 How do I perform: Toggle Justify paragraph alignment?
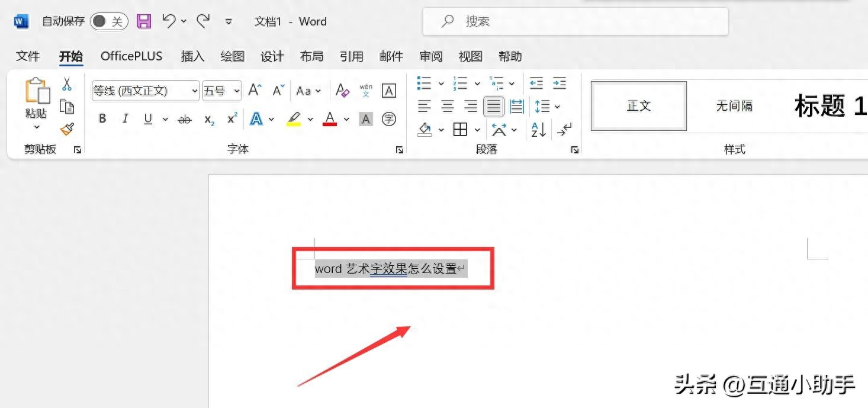(493, 107)
